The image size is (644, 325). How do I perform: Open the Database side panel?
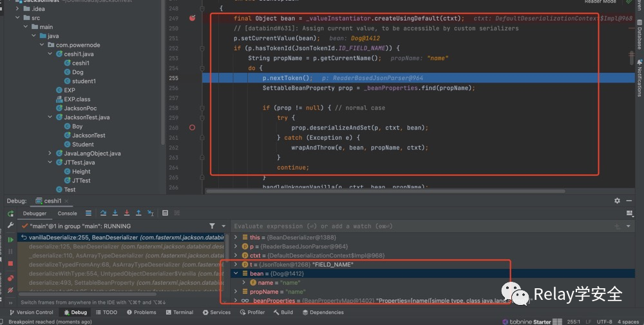click(639, 35)
